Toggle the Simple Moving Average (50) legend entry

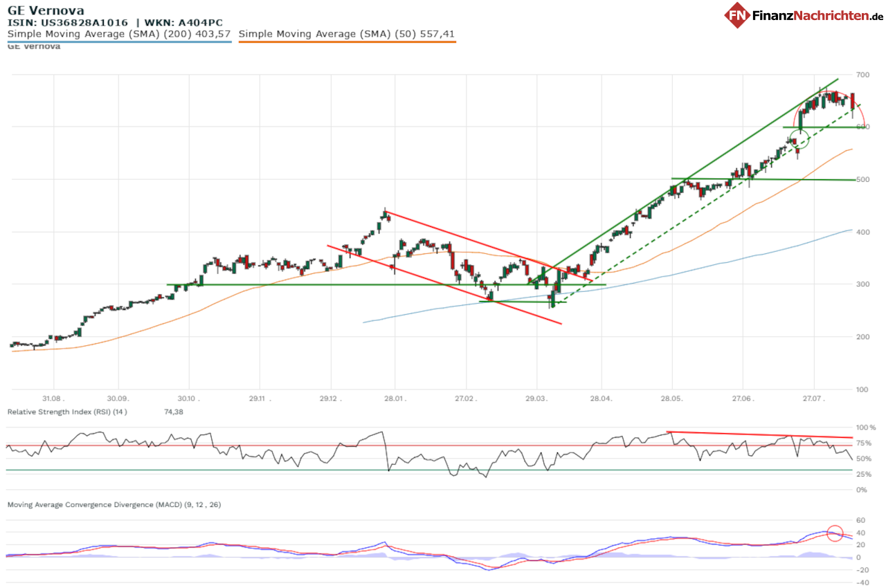(x=347, y=33)
